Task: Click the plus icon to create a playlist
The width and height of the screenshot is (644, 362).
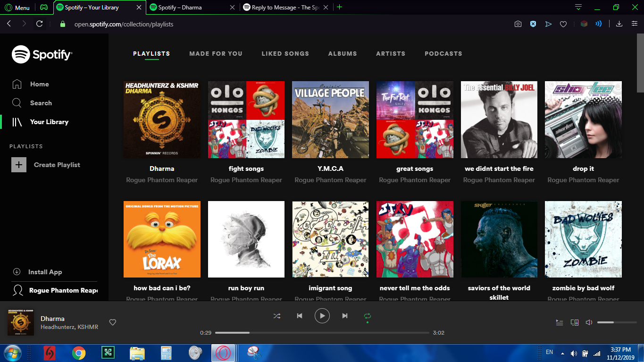Action: tap(19, 165)
